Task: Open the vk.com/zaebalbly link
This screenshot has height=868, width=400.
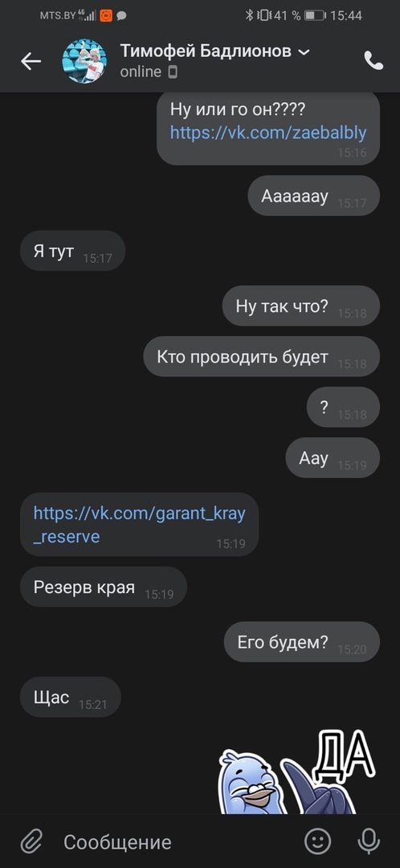Action: coord(267,133)
